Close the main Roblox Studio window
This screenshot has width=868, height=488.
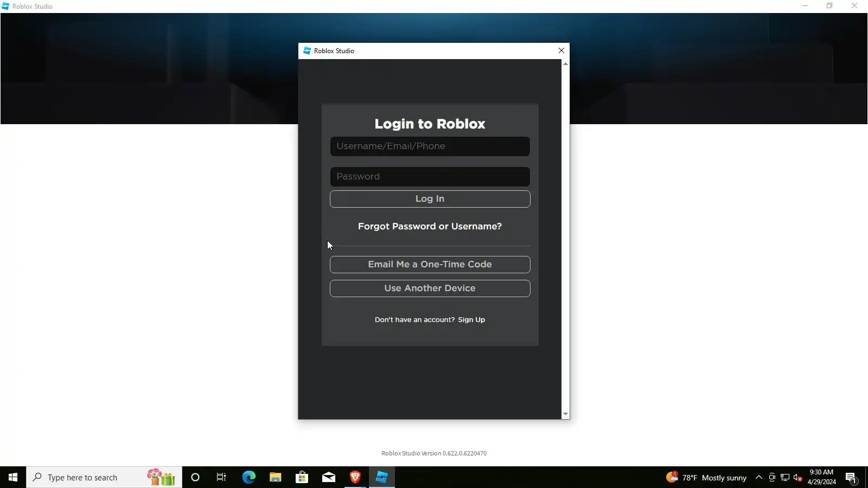click(x=854, y=6)
